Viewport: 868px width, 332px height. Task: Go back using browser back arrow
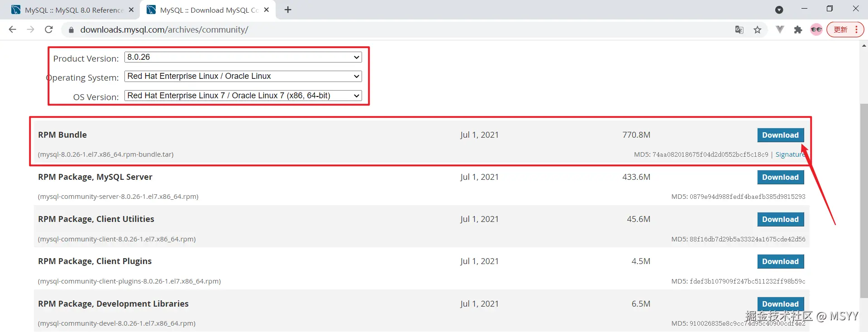click(x=13, y=29)
